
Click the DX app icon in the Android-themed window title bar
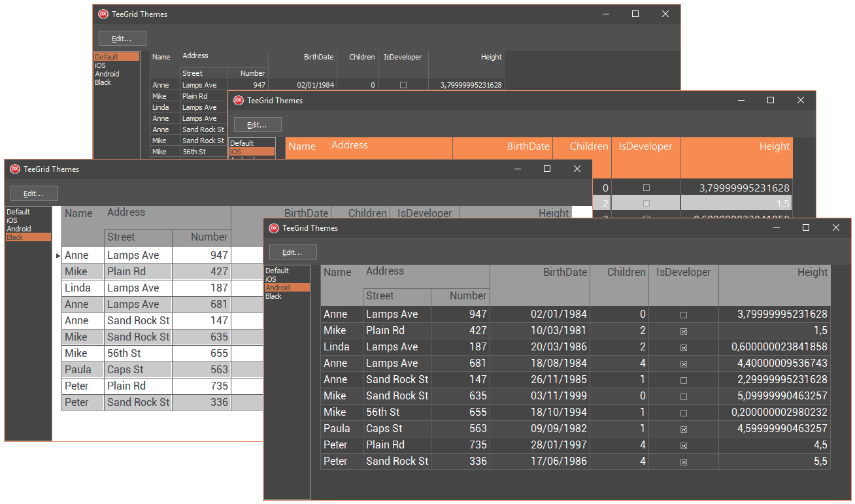tap(274, 228)
